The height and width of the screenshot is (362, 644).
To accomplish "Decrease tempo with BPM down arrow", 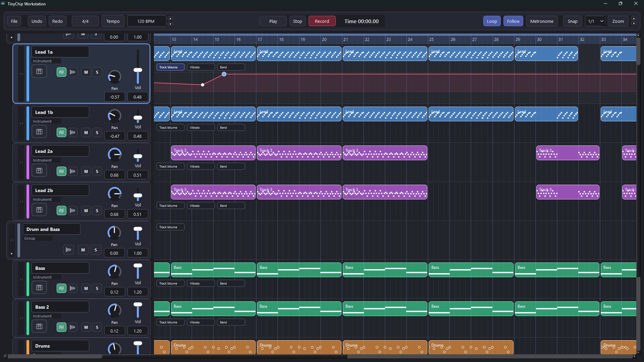I will coord(170,24).
